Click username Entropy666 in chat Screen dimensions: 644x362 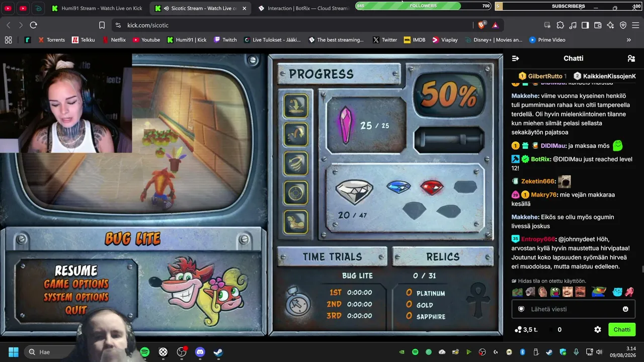pos(538,239)
